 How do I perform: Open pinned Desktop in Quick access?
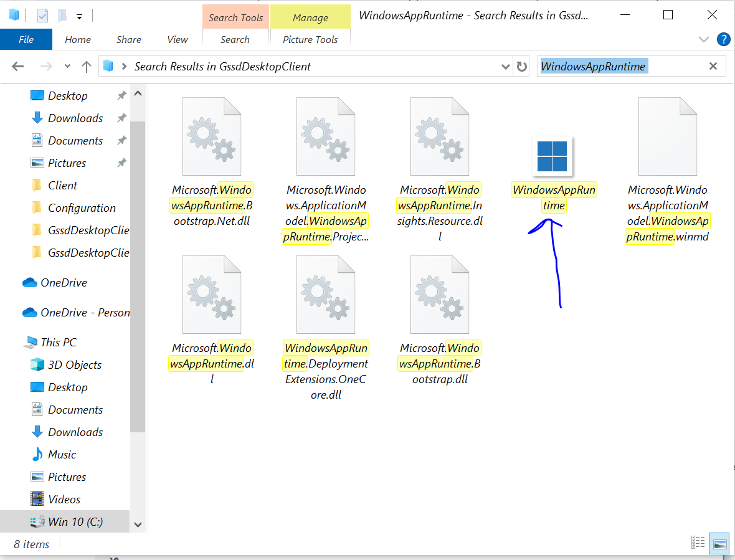tap(59, 95)
